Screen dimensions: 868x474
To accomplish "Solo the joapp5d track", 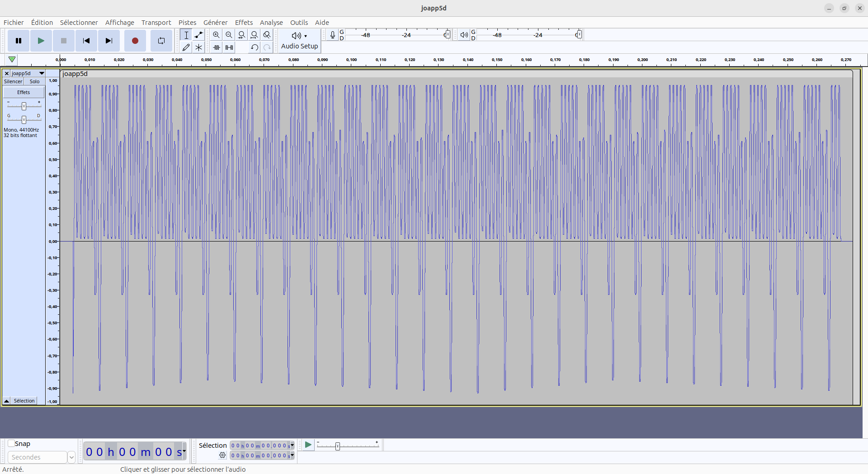I will [35, 81].
